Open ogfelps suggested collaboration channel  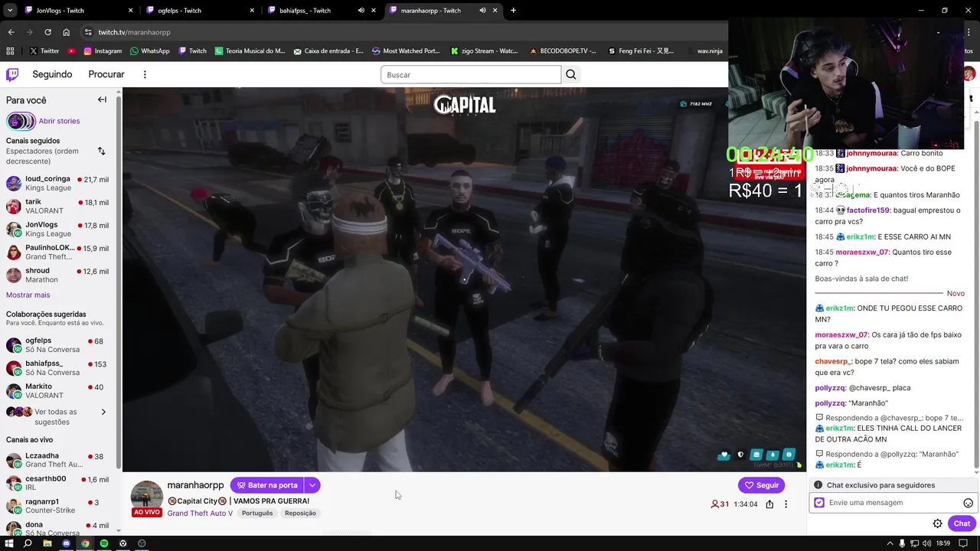57,345
